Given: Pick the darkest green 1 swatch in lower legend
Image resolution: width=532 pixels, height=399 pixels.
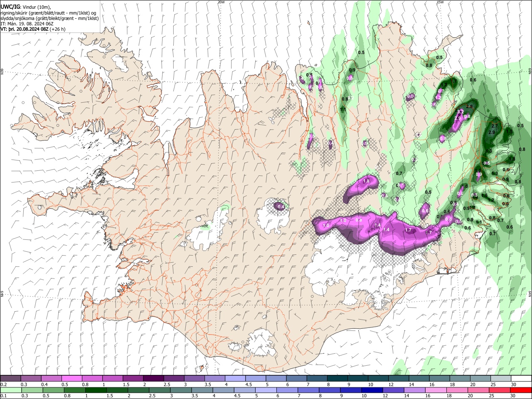Looking at the screenshot, I should tap(96, 390).
